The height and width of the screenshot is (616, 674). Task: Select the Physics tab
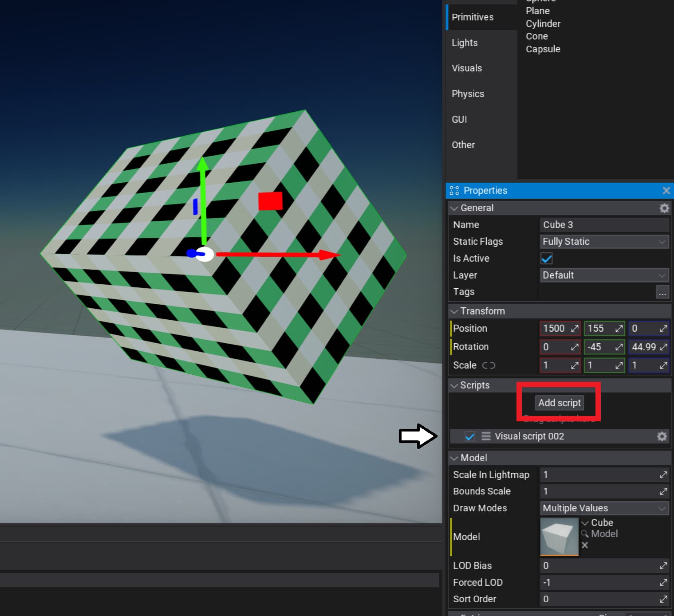click(468, 94)
